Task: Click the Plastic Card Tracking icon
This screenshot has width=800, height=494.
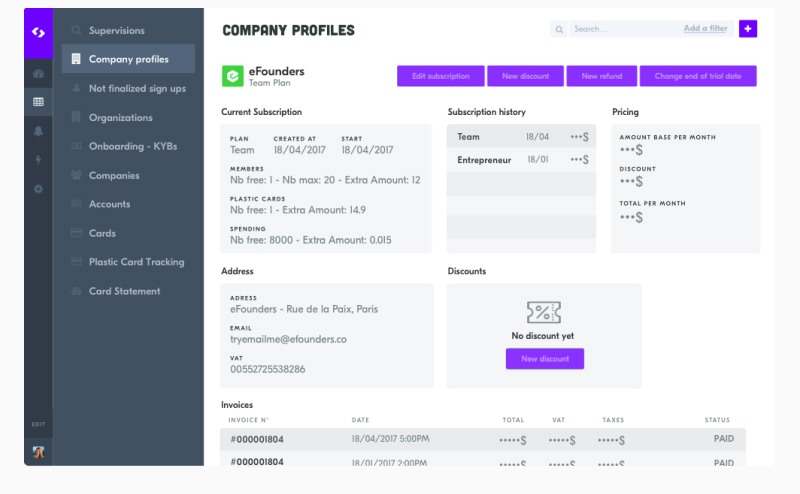Action: [76, 262]
